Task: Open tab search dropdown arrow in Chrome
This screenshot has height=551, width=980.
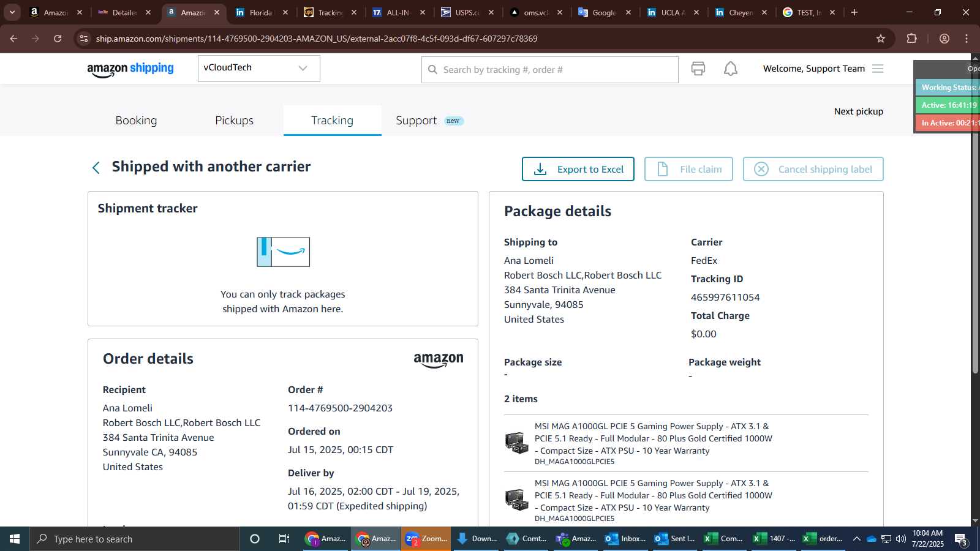Action: (12, 12)
